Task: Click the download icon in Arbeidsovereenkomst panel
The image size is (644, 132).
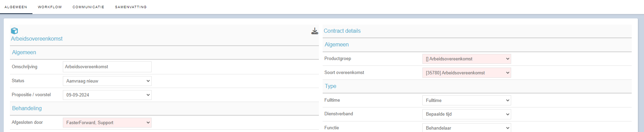Action: [314, 31]
